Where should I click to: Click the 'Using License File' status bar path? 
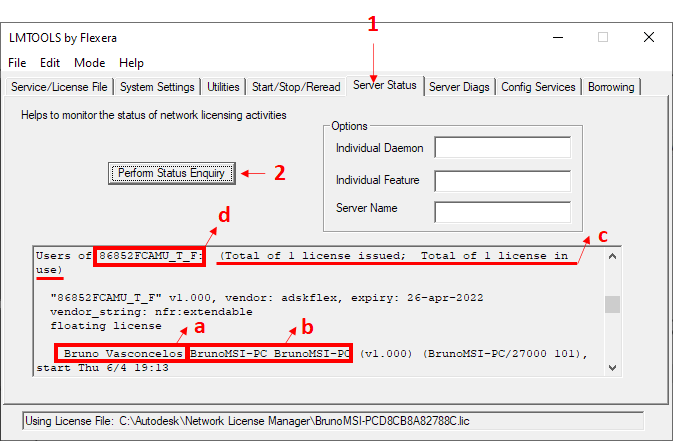tap(333, 421)
